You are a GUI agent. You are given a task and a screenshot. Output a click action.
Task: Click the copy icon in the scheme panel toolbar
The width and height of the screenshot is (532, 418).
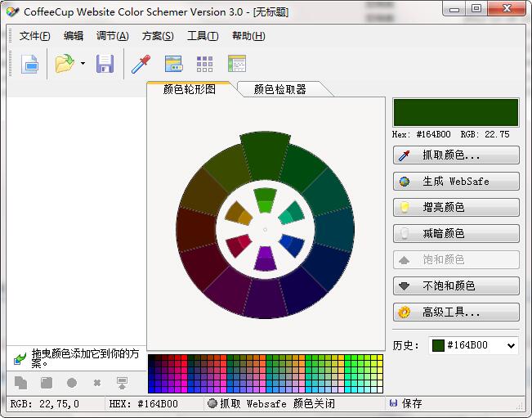20,383
